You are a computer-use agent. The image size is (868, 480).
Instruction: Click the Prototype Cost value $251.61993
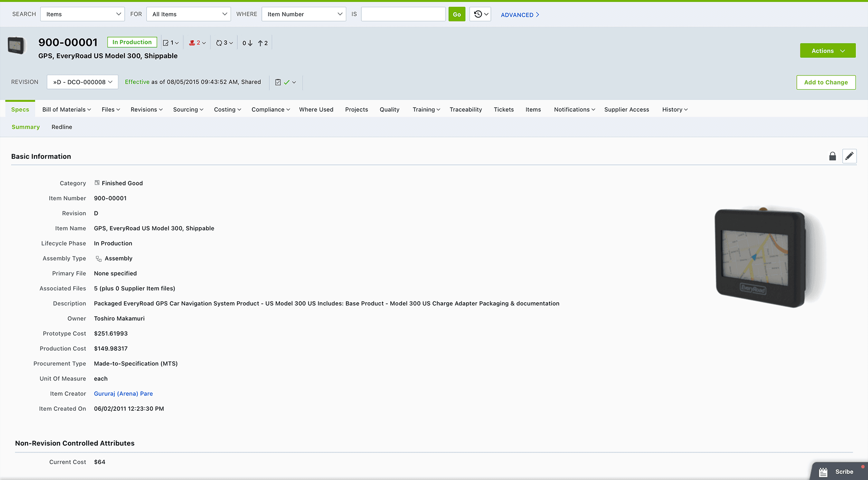click(x=111, y=333)
